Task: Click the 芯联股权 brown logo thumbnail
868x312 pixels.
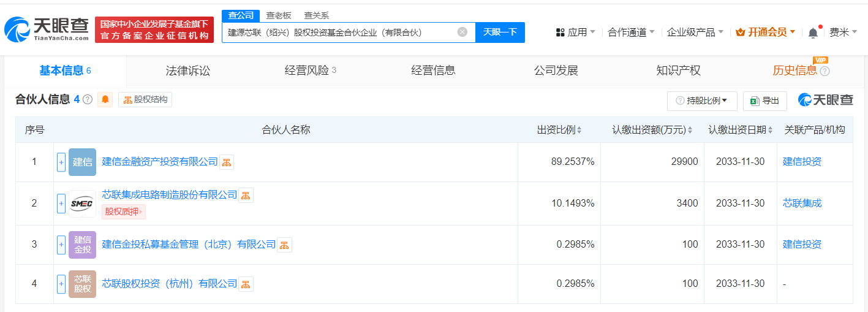Action: (83, 284)
